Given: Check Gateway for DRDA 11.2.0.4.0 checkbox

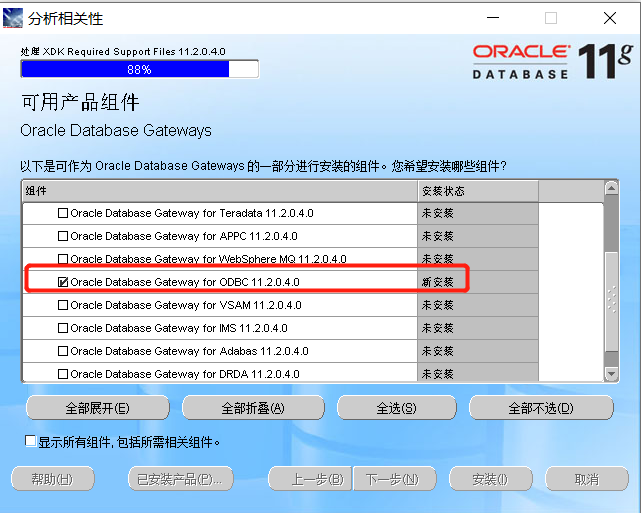Looking at the screenshot, I should coord(63,374).
